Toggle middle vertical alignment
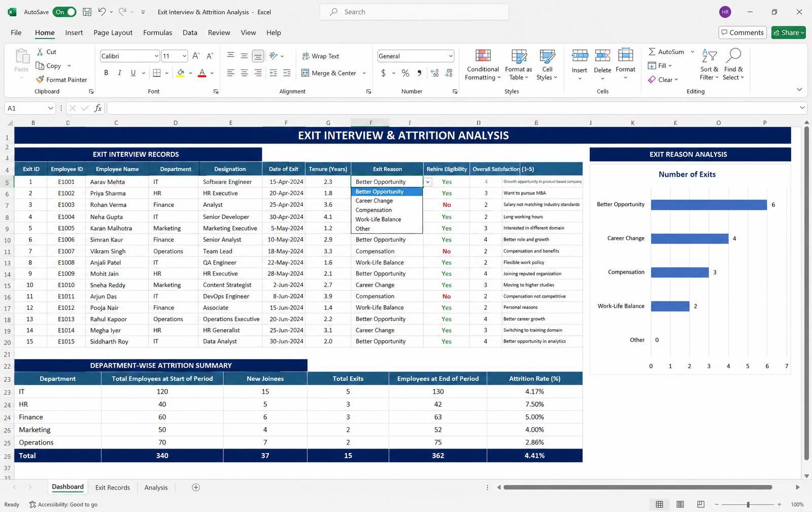Image resolution: width=812 pixels, height=512 pixels. [244, 56]
